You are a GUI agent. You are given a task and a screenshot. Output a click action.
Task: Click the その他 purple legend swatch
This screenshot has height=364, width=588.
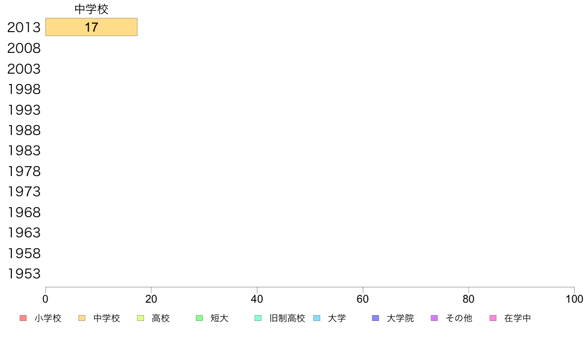pos(434,318)
